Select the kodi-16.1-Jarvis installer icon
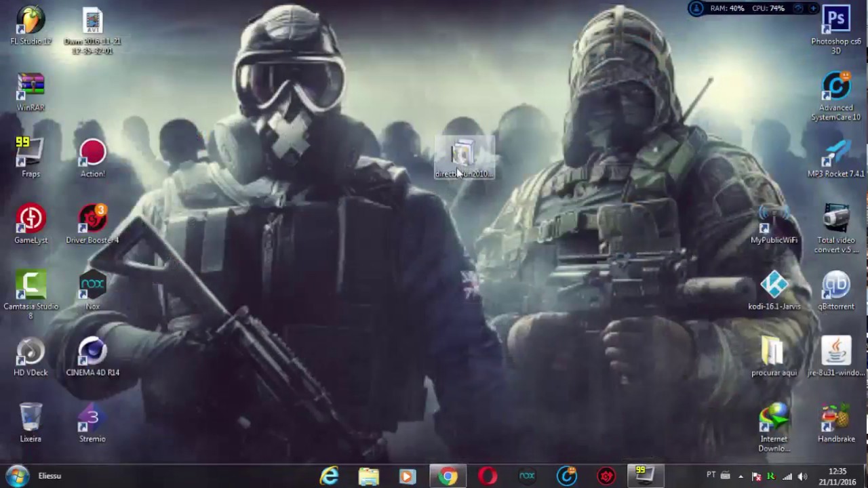This screenshot has width=868, height=488. 774,290
